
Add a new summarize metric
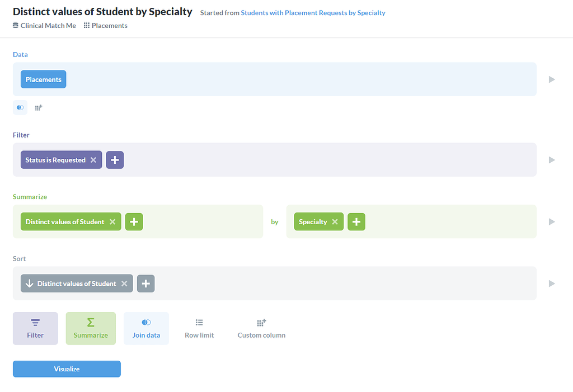tap(134, 222)
